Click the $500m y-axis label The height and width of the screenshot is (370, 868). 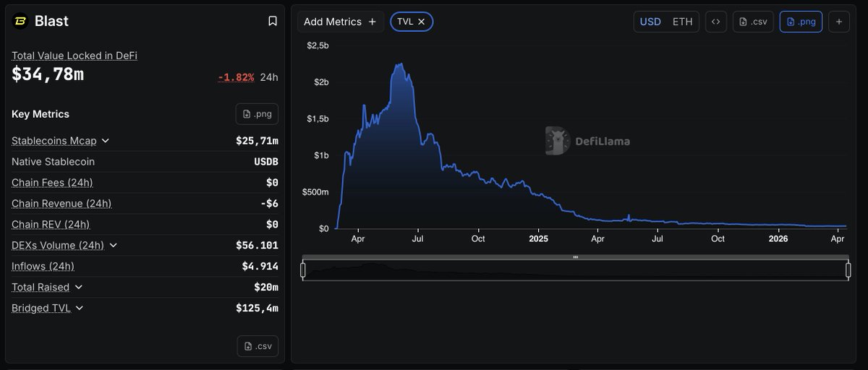pyautogui.click(x=315, y=192)
